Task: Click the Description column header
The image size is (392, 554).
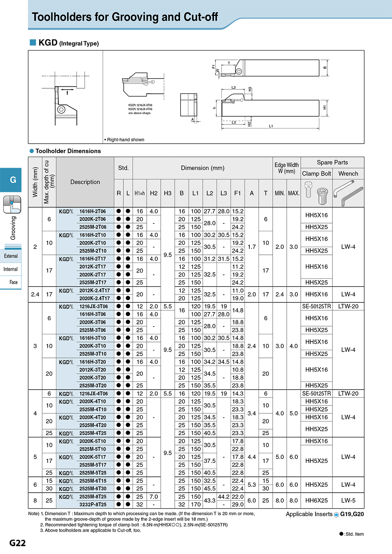Action: pyautogui.click(x=85, y=182)
